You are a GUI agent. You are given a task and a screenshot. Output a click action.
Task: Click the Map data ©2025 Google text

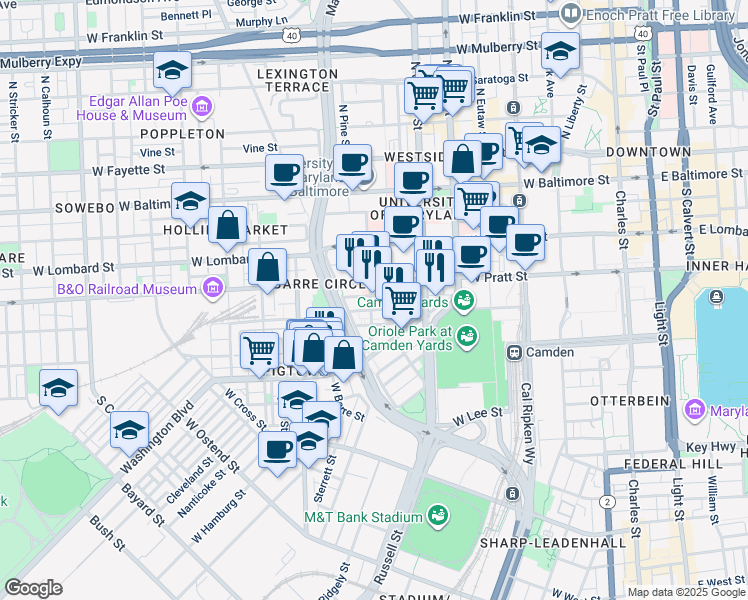pos(686,593)
